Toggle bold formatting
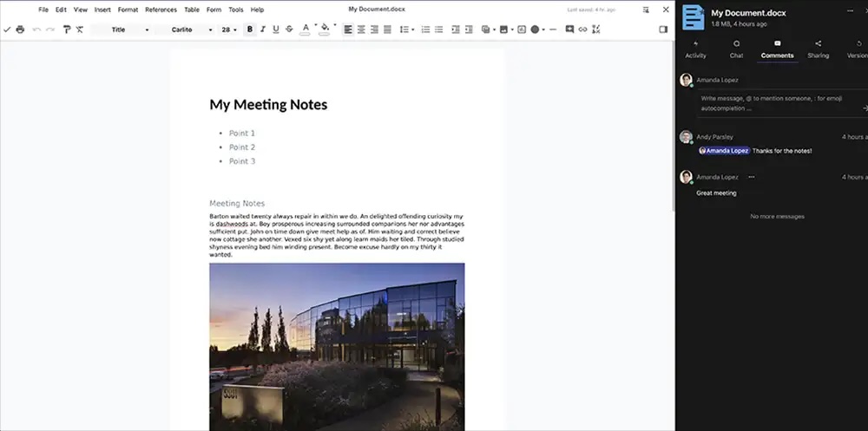 point(250,29)
